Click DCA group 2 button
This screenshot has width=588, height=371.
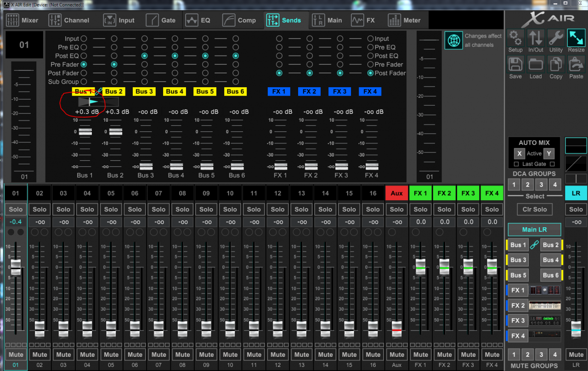coord(527,185)
